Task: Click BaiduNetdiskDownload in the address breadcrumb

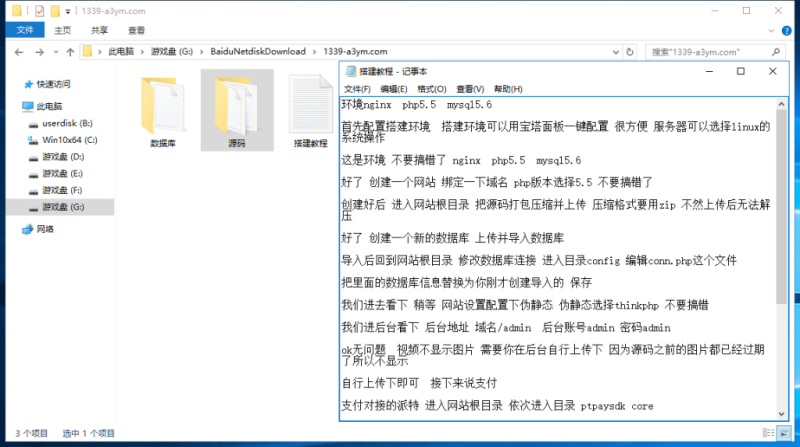Action: (258, 52)
